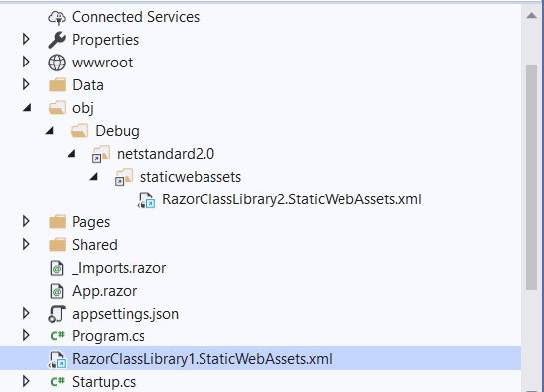Click the RazorClassLibrary1.StaticWebAssets.xml file icon
This screenshot has width=544, height=392.
[x=57, y=359]
